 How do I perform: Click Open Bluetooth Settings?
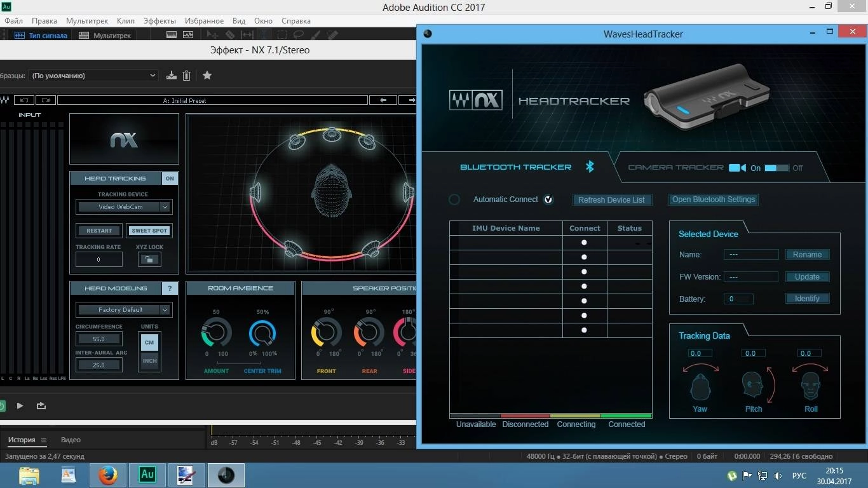coord(714,200)
